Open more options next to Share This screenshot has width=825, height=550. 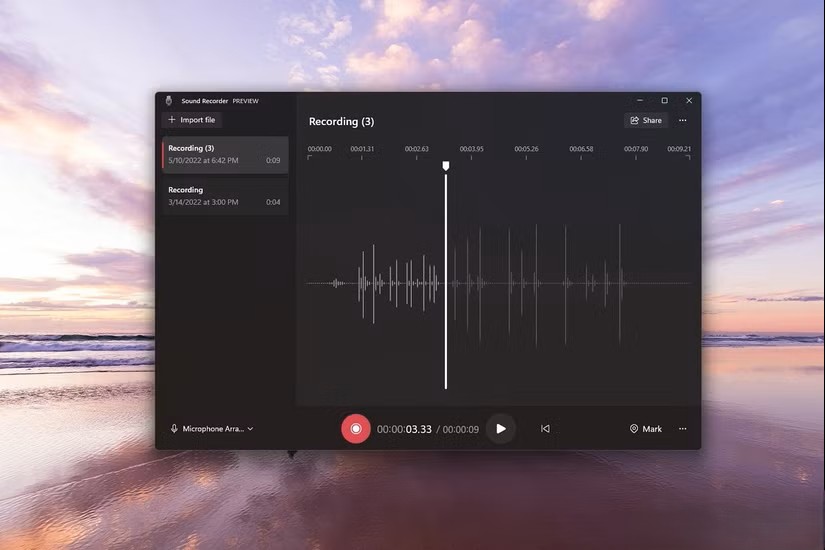(682, 121)
